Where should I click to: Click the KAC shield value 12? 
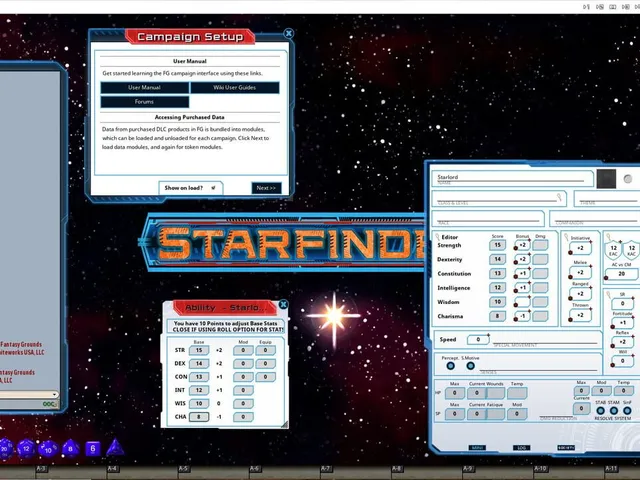[x=631, y=249]
